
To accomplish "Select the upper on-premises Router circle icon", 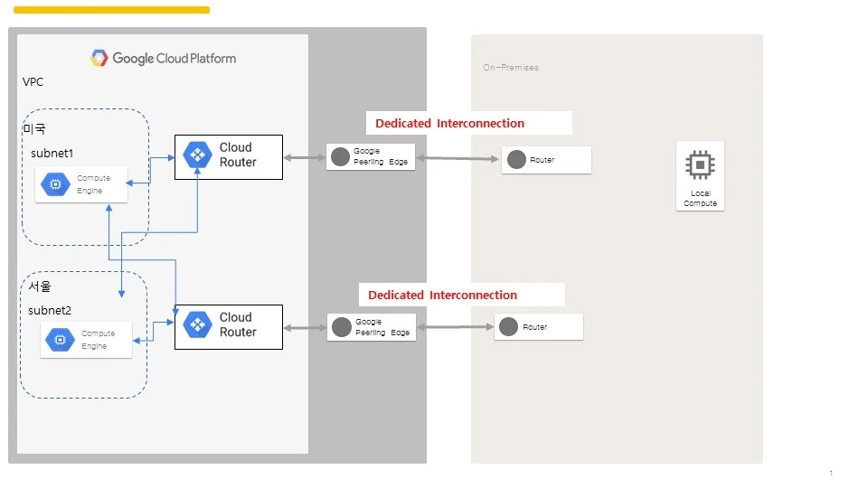I will click(516, 159).
